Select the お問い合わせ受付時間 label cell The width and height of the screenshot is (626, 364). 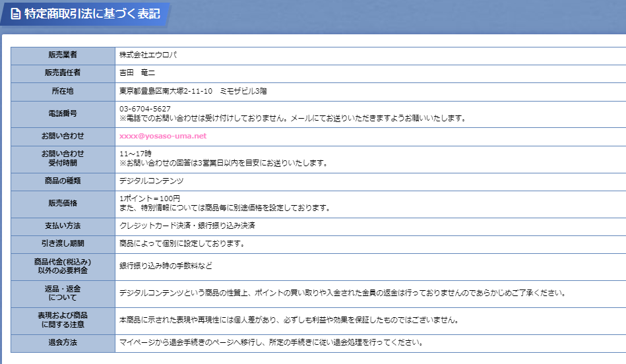coord(63,158)
